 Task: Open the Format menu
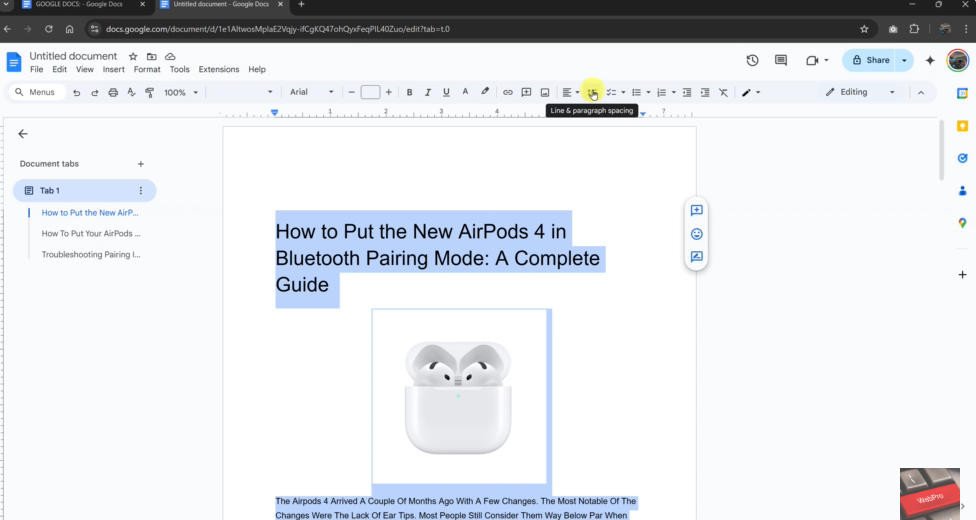[147, 69]
